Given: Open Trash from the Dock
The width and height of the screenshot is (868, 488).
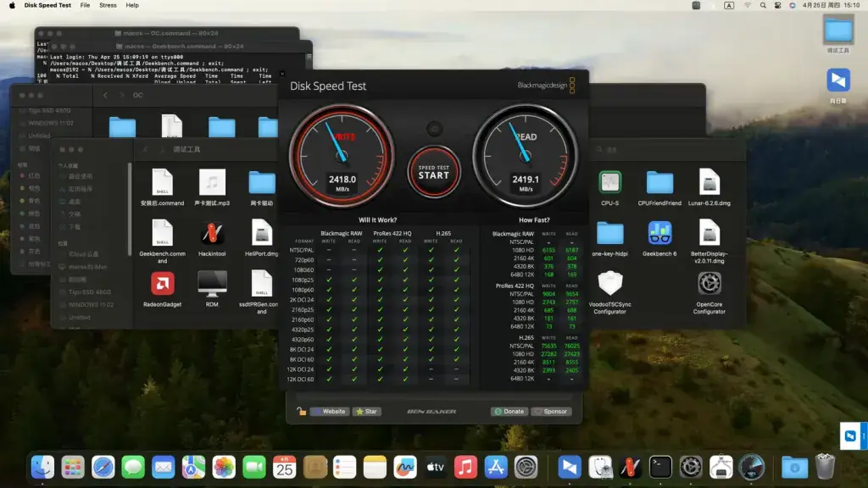Looking at the screenshot, I should point(825,468).
